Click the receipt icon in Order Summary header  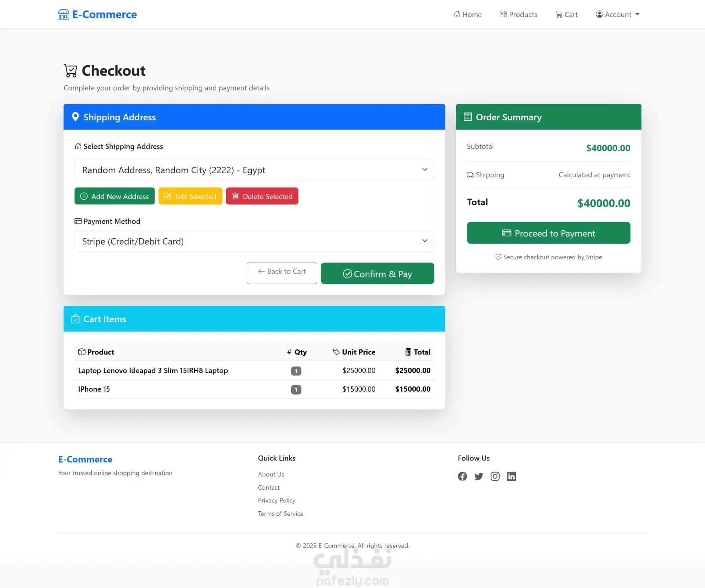467,117
